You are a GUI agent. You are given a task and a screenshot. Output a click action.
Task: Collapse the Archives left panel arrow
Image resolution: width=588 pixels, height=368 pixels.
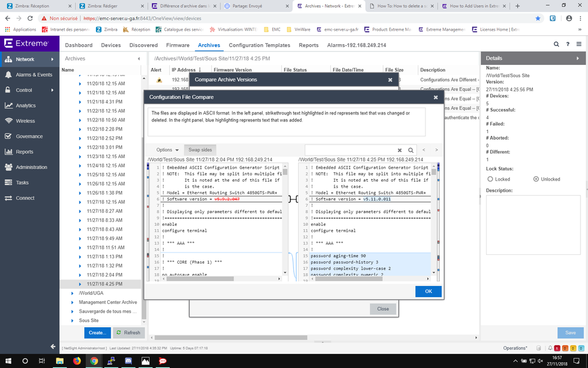[x=139, y=58]
